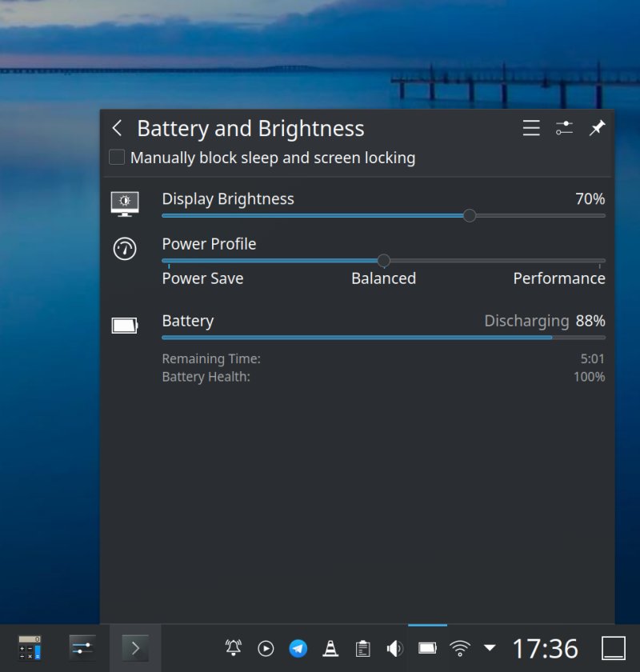Select the Balanced power profile label
This screenshot has width=640, height=672.
click(x=383, y=278)
